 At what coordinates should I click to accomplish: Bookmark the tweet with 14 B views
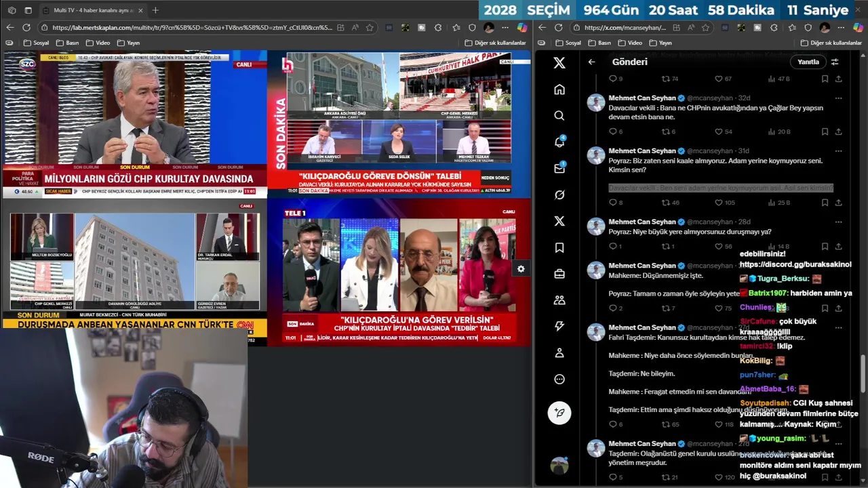825,247
